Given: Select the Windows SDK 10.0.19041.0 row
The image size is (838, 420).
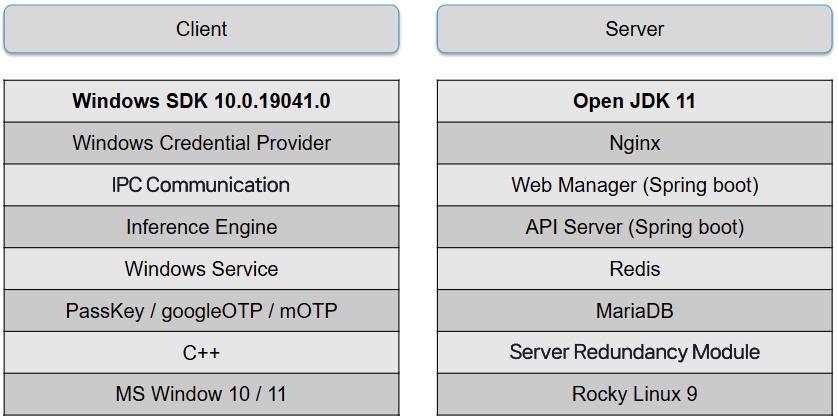Looking at the screenshot, I should pyautogui.click(x=201, y=101).
